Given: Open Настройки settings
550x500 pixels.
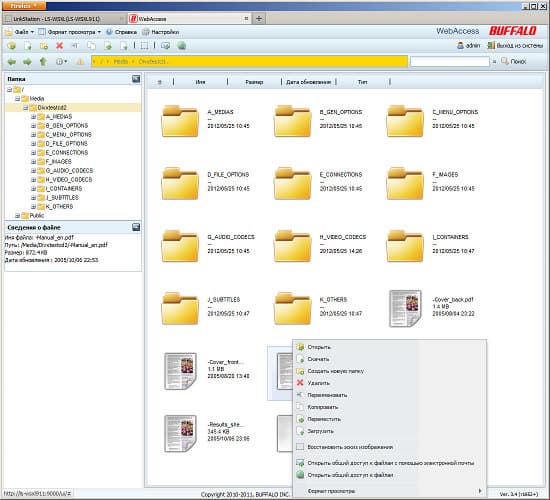Looking at the screenshot, I should (161, 32).
